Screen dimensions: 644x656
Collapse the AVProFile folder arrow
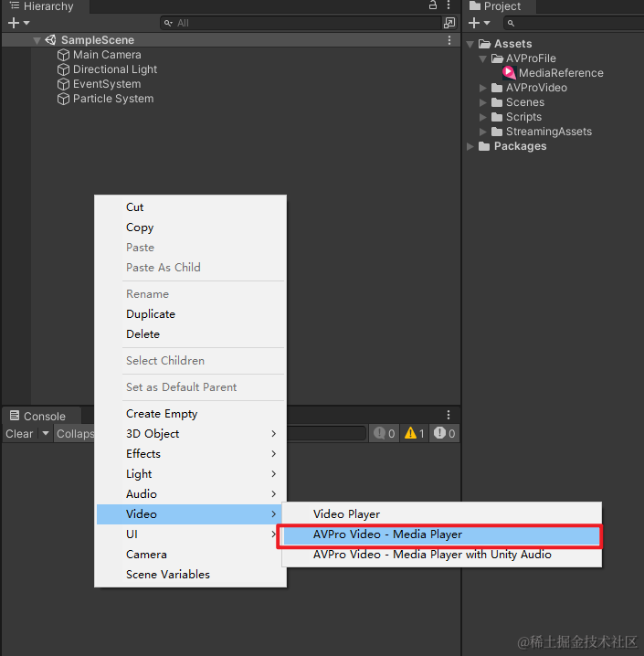click(482, 58)
